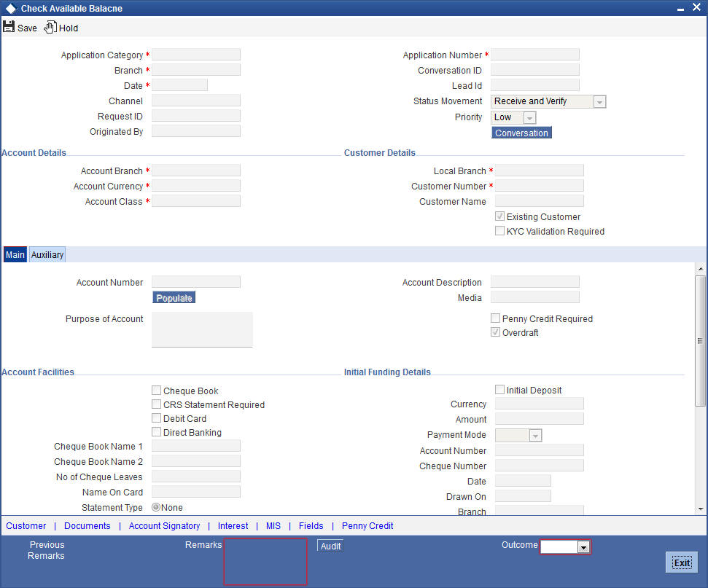Screen dimensions: 708x588
Task: Check the Initial Deposit box
Action: pyautogui.click(x=499, y=390)
